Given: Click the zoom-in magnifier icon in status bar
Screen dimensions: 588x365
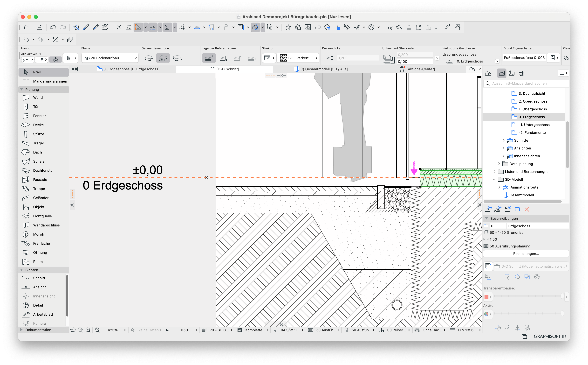Looking at the screenshot, I should tap(88, 330).
